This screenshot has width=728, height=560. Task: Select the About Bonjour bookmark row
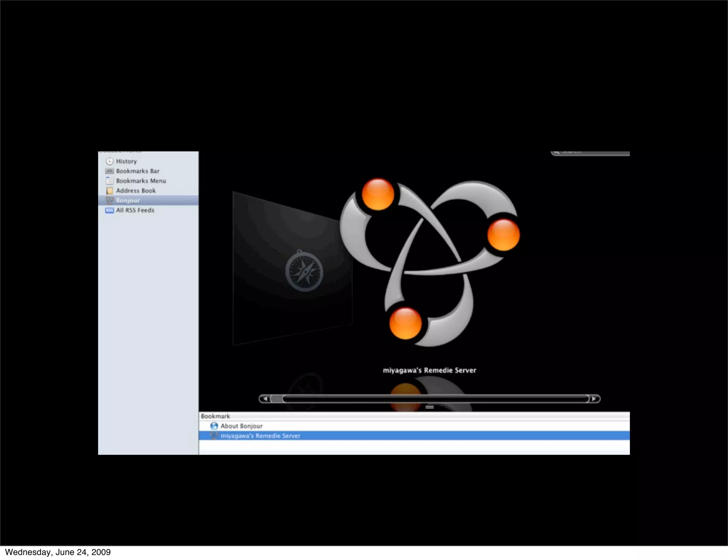pos(241,426)
